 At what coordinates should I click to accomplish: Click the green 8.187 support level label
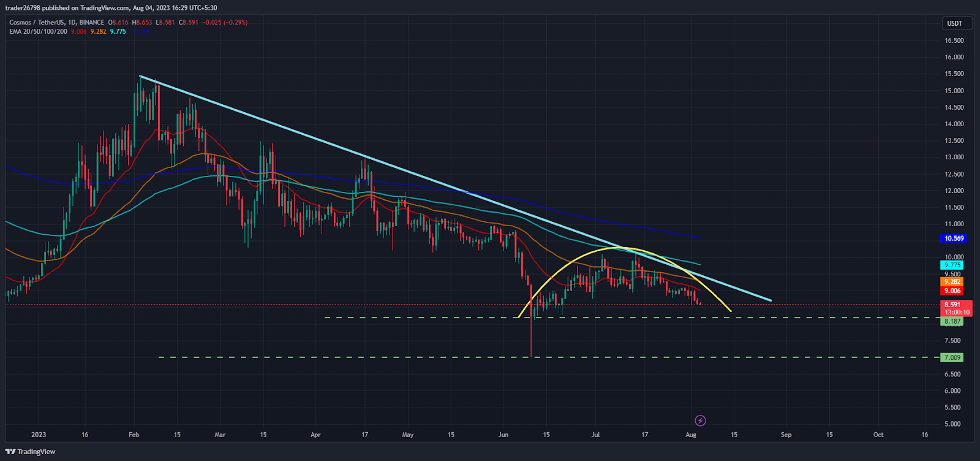[x=952, y=321]
